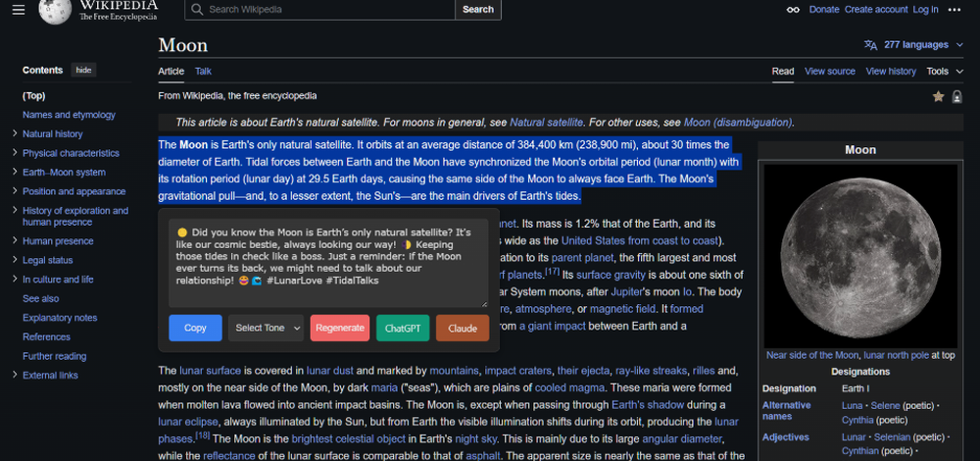Image resolution: width=980 pixels, height=461 pixels.
Task: Open the Select Tone dropdown
Action: [266, 328]
